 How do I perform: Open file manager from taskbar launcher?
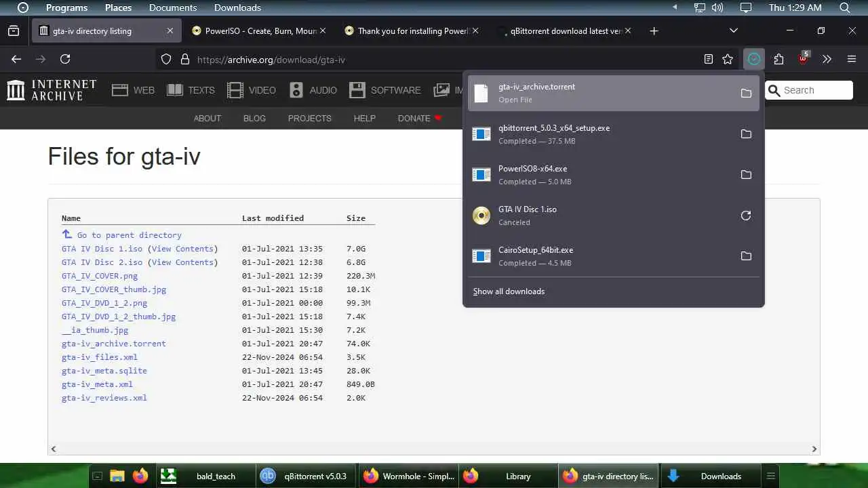click(117, 476)
